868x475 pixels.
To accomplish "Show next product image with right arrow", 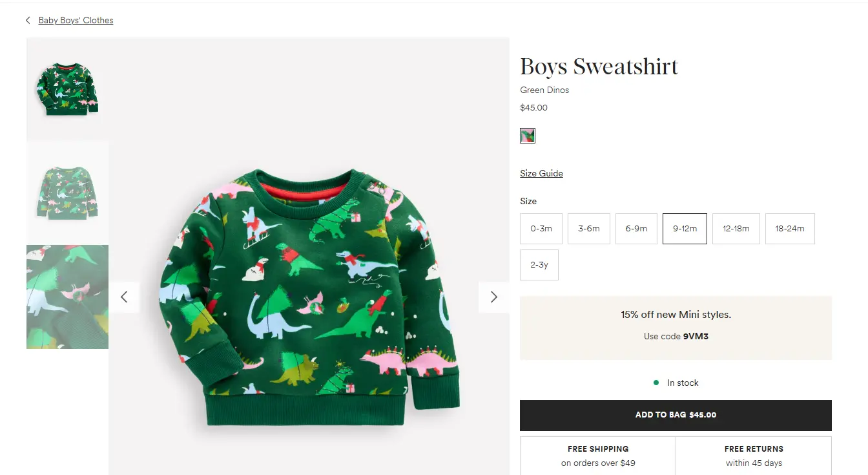I will [x=493, y=297].
